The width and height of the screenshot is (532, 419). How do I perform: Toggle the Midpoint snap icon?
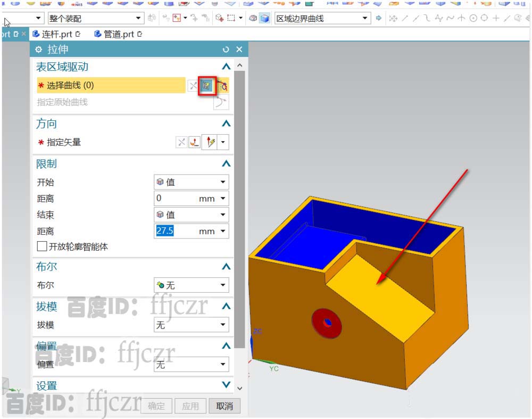[416, 18]
